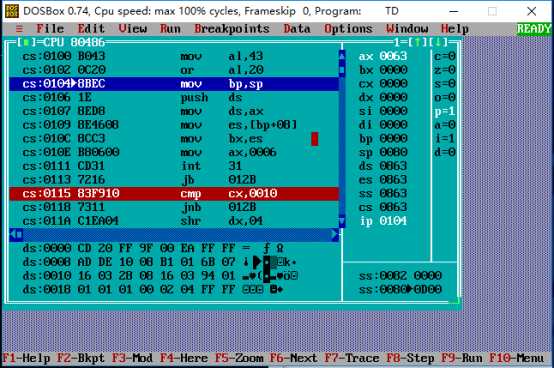554x368 pixels.
Task: Open the Run menu
Action: point(170,29)
